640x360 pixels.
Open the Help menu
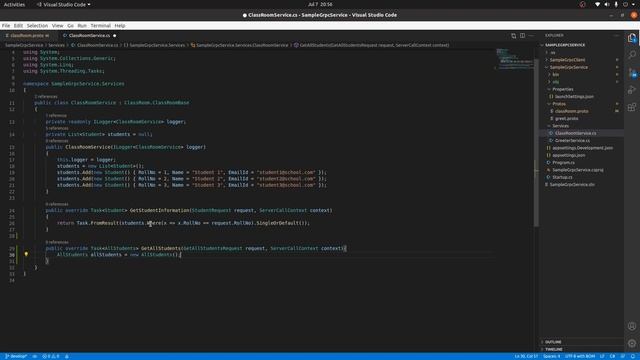coord(120,26)
